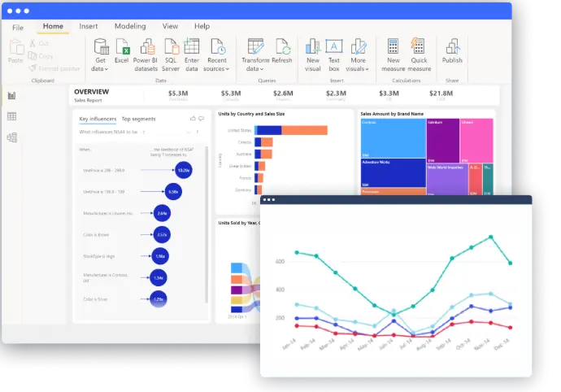Viewport: 561px width, 392px height.
Task: Click the $2.3M KPI card
Action: pyautogui.click(x=336, y=95)
